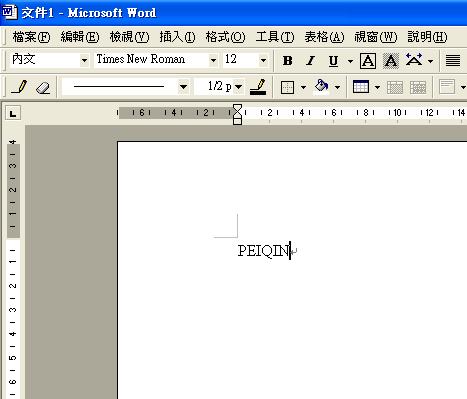Open underline style dropdown arrow
The height and width of the screenshot is (399, 467).
pyautogui.click(x=350, y=61)
